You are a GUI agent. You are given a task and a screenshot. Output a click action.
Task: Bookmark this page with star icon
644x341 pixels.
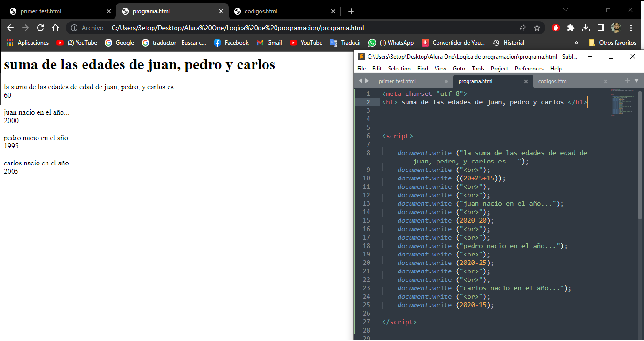pos(537,28)
